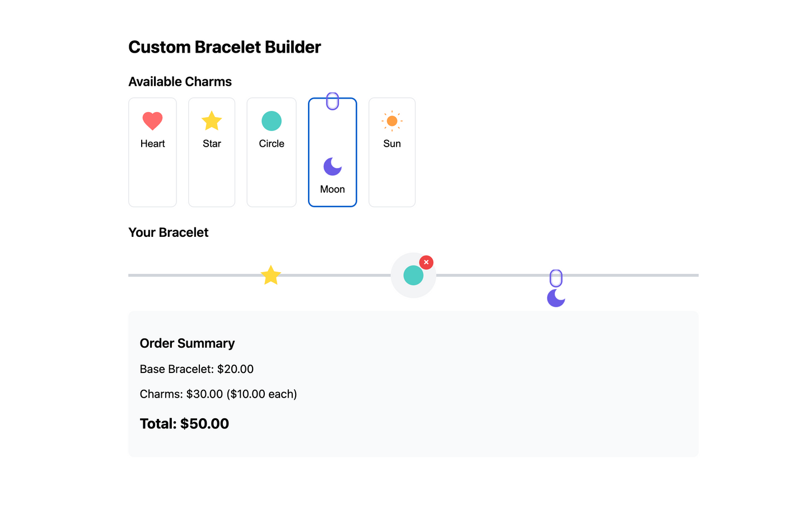Click the yellow star on the bracelet

(x=271, y=275)
